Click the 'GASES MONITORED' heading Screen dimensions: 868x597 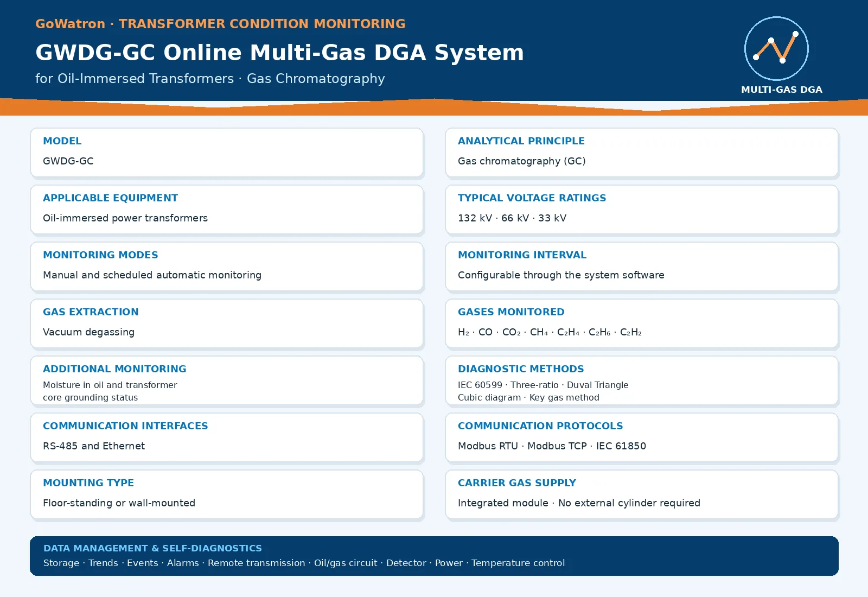click(512, 312)
